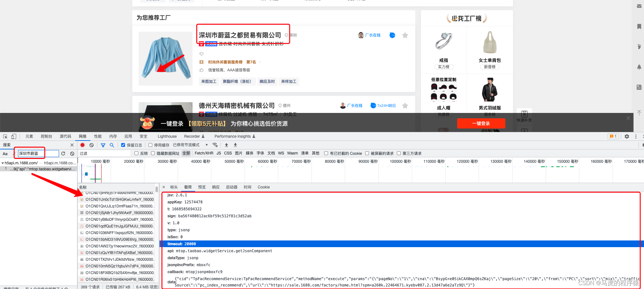Open throttling dropdown 已停用节流模式
Image resolution: width=644 pixels, height=289 pixels.
click(190, 145)
